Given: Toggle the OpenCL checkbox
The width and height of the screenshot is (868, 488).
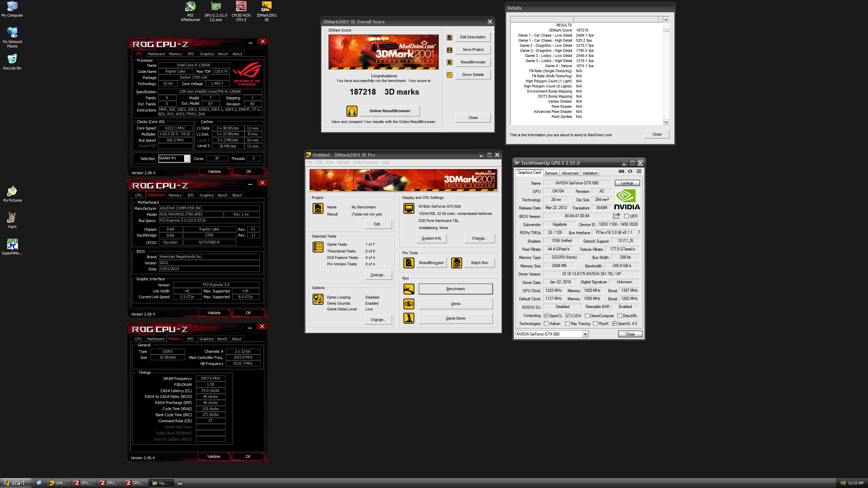Looking at the screenshot, I should [546, 316].
